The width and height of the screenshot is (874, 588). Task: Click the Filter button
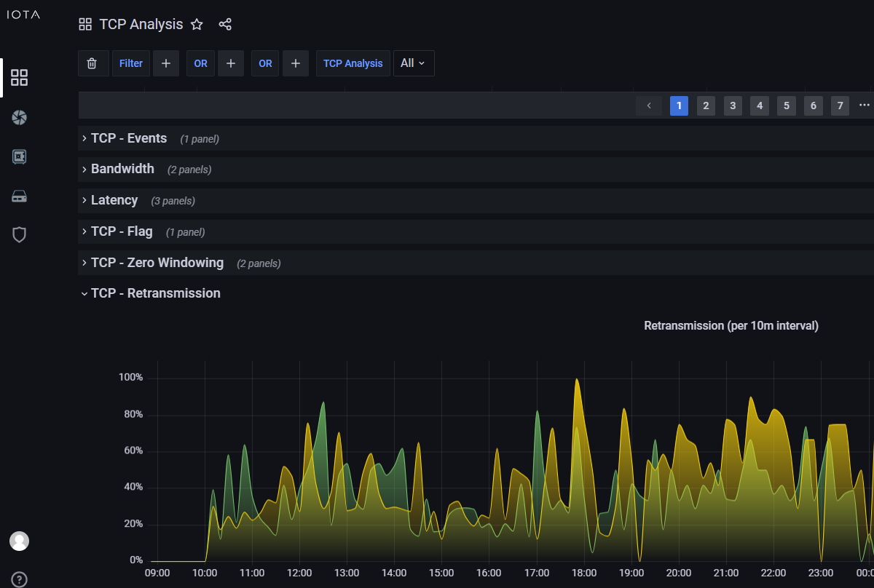click(131, 63)
